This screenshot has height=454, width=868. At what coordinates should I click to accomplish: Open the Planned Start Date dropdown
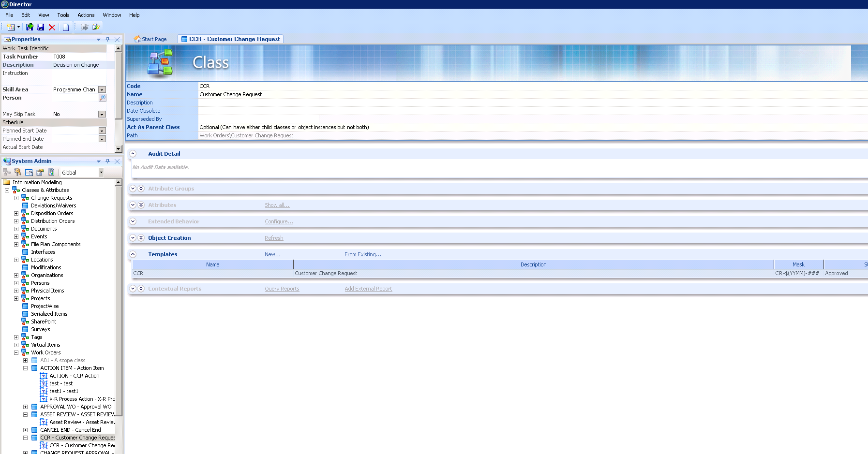102,131
